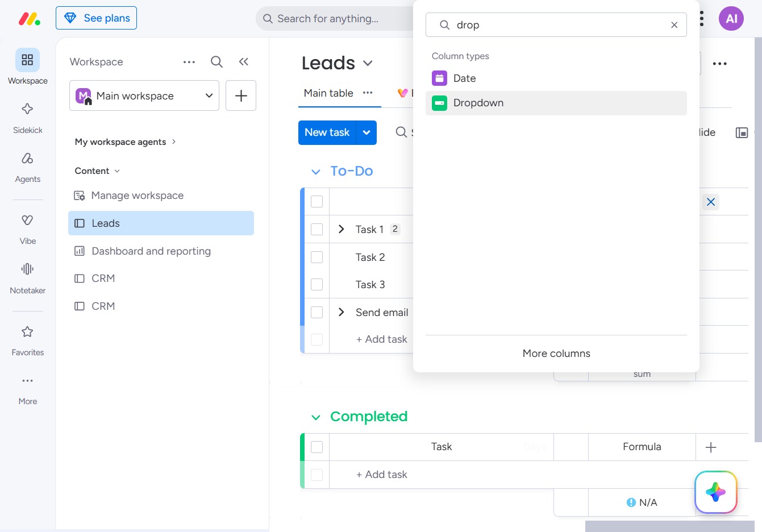Click the board search magnifier icon

click(401, 132)
